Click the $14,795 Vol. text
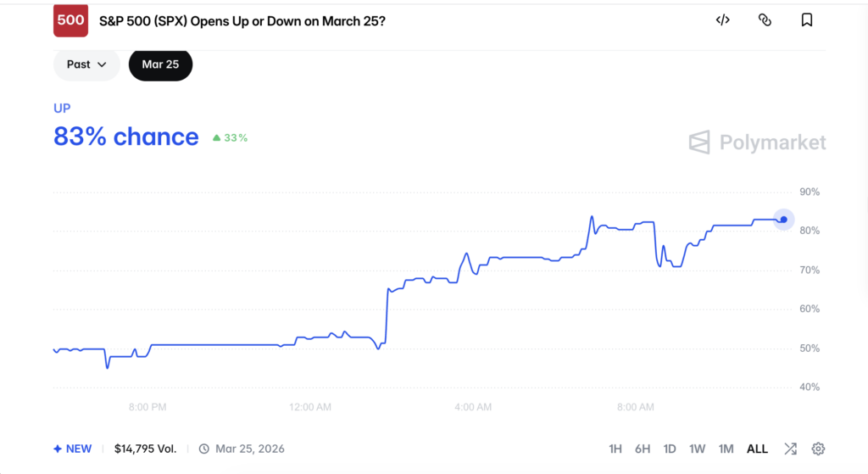Viewport: 868px width, 474px height. coord(146,449)
